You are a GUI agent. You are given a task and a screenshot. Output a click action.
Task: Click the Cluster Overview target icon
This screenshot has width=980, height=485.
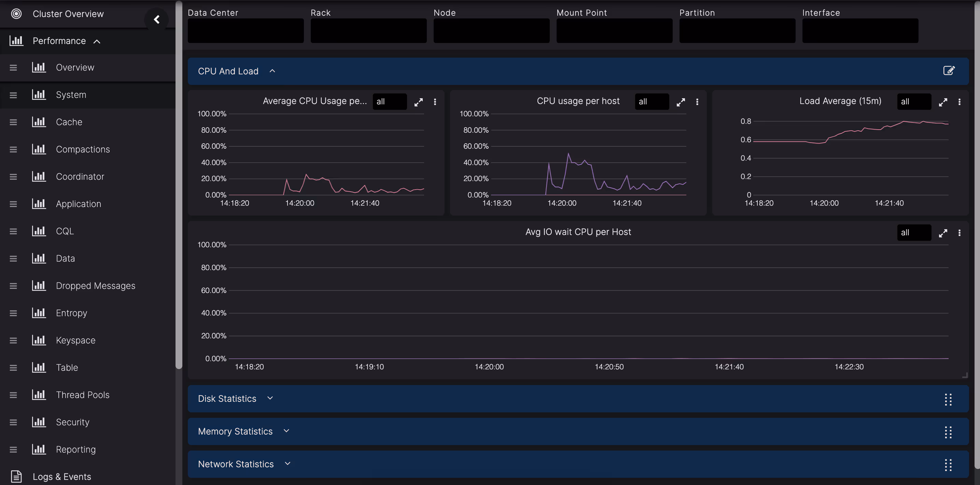[16, 14]
